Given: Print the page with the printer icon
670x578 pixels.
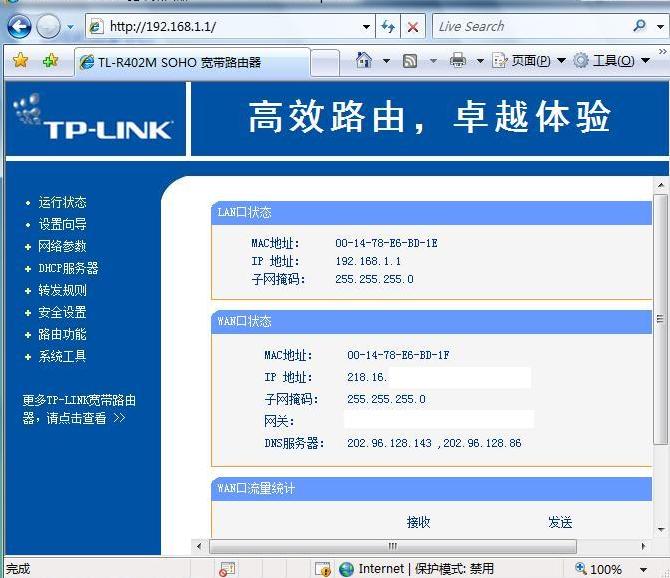Looking at the screenshot, I should [x=458, y=60].
